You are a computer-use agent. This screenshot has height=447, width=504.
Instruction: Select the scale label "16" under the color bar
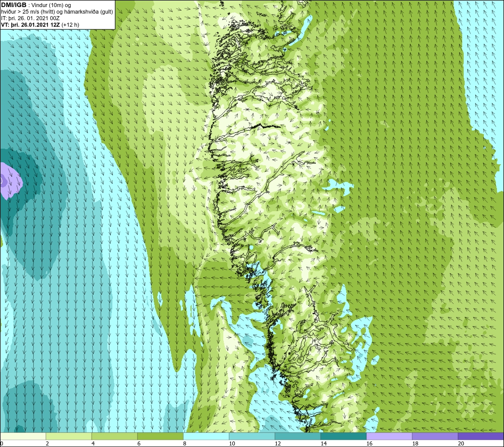coord(369,443)
